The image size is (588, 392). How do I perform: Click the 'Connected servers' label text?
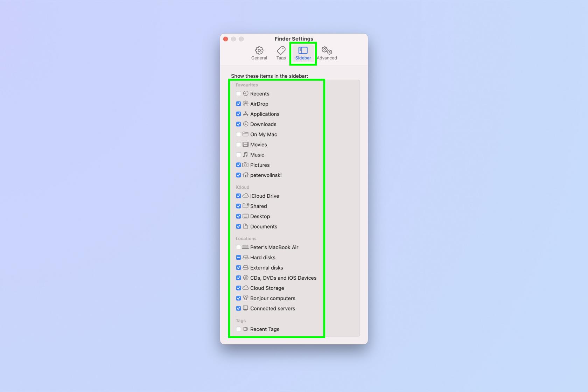coord(273,308)
